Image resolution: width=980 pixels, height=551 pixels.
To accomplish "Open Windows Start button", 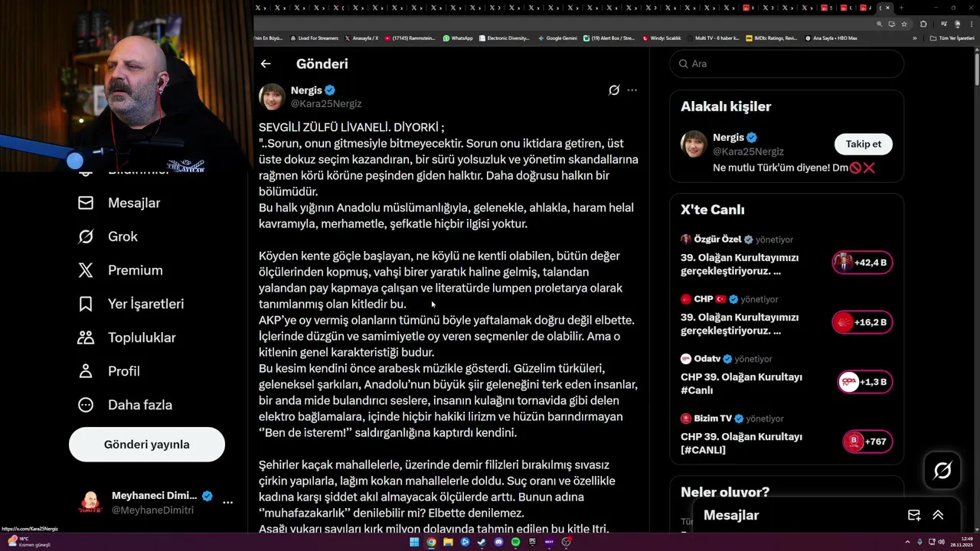I will (414, 542).
